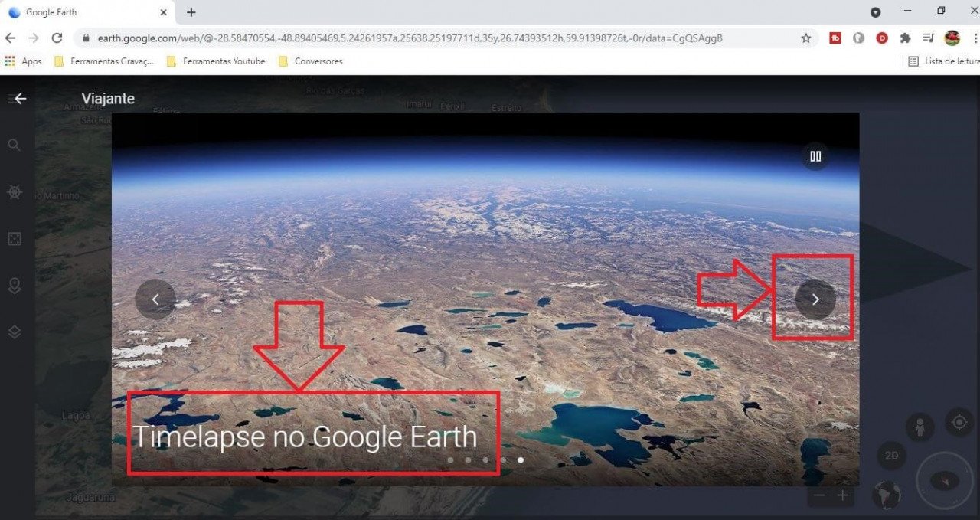The image size is (980, 520).
Task: Click the I'm Feeling Lucky dice icon
Action: [14, 239]
